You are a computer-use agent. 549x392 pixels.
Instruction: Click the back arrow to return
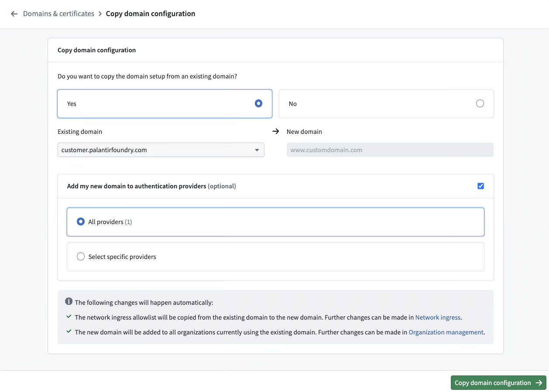[x=14, y=14]
